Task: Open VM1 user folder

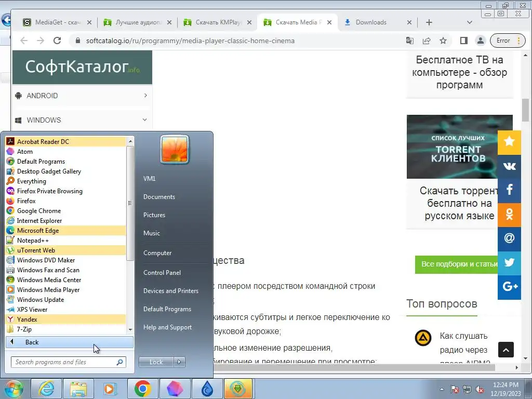Action: pos(149,179)
